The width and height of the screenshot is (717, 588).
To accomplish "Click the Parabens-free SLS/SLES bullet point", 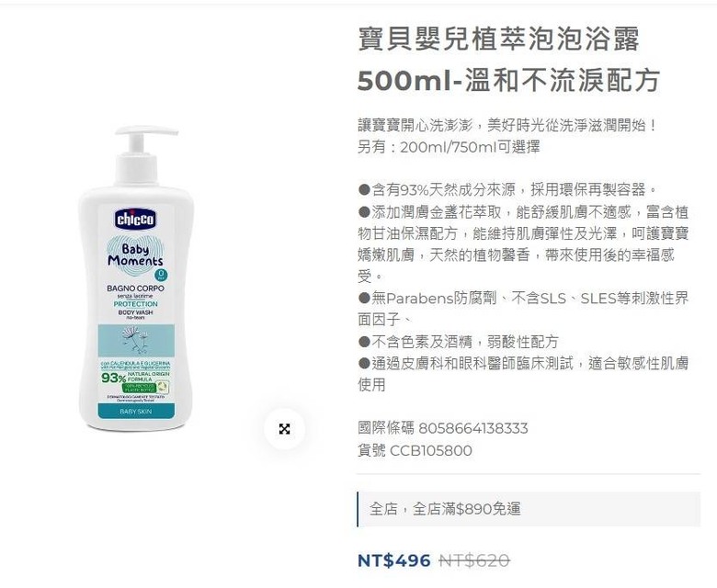I will point(523,309).
